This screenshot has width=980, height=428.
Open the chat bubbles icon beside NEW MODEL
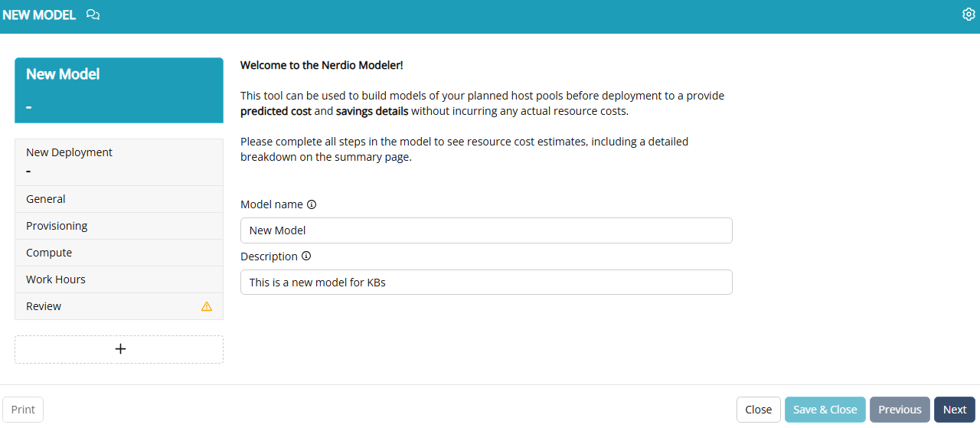pyautogui.click(x=93, y=15)
